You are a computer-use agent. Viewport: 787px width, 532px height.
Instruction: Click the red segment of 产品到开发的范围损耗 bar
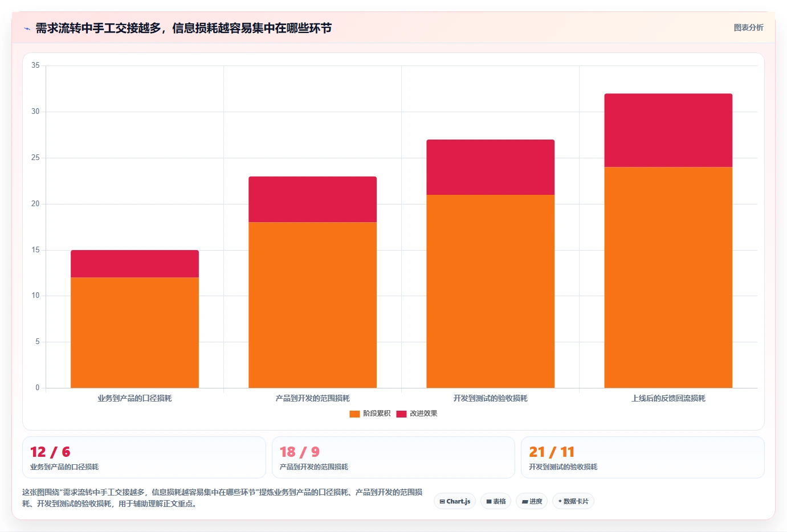[312, 199]
